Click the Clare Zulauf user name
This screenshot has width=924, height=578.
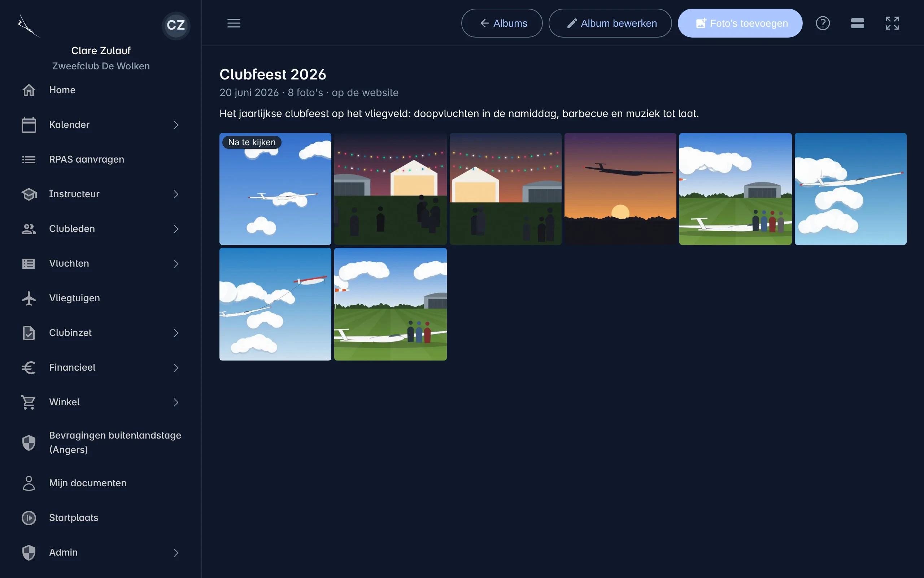point(101,51)
